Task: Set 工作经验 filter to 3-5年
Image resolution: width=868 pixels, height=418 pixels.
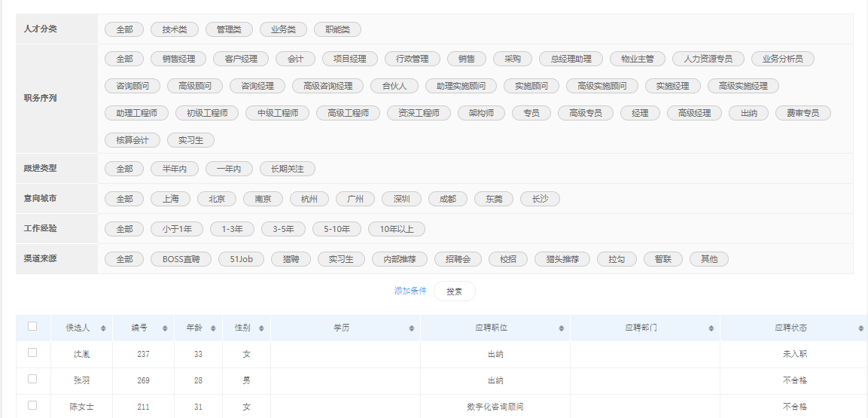Action: (x=288, y=229)
